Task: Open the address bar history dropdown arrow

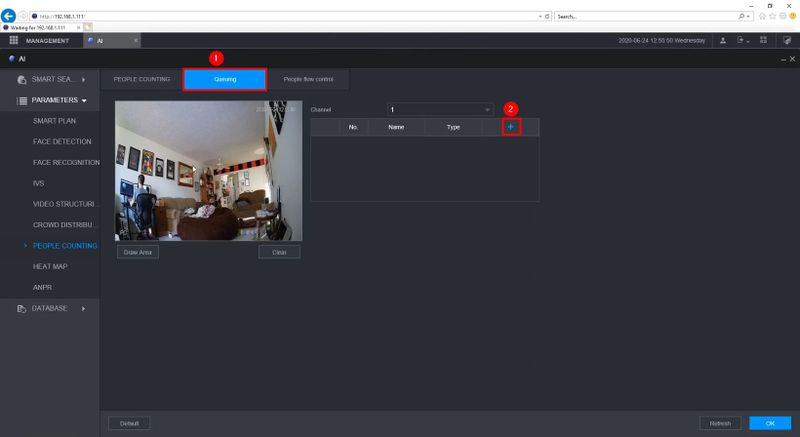Action: [540, 16]
